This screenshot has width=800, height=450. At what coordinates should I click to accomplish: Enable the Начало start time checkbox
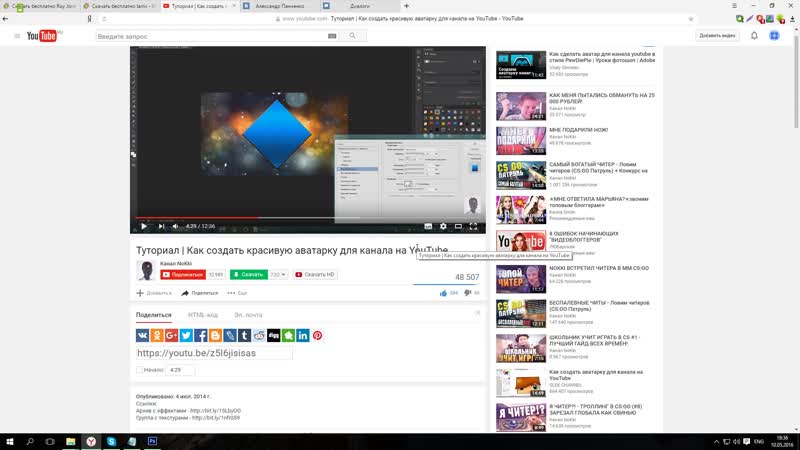(x=139, y=370)
